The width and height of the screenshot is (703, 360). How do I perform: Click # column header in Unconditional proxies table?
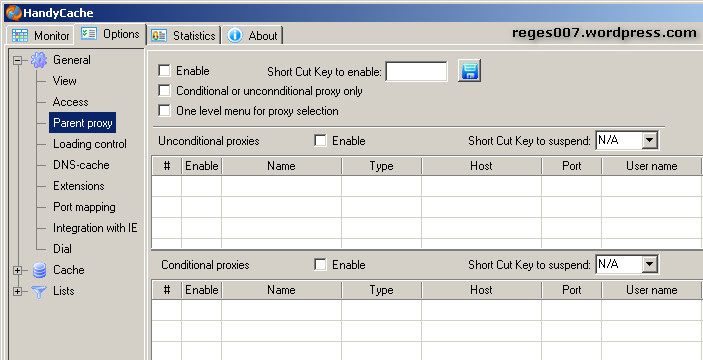pos(167,166)
